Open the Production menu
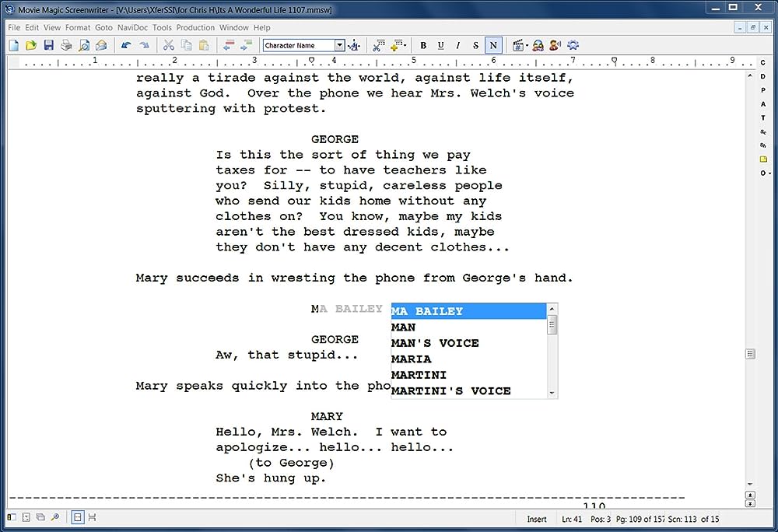Image resolution: width=778 pixels, height=532 pixels. pos(195,28)
